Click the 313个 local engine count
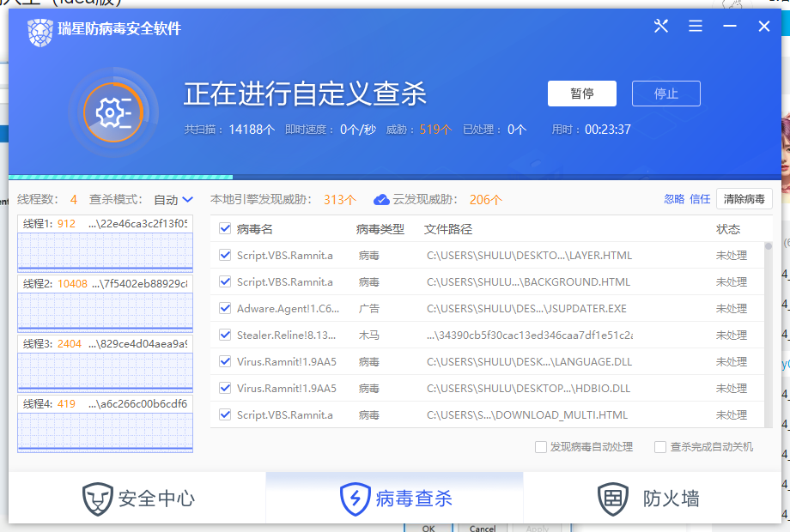This screenshot has height=532, width=790. pyautogui.click(x=339, y=200)
